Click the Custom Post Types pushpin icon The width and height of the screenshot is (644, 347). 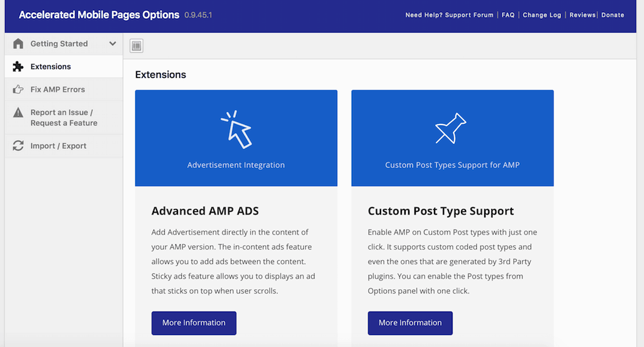click(x=452, y=128)
